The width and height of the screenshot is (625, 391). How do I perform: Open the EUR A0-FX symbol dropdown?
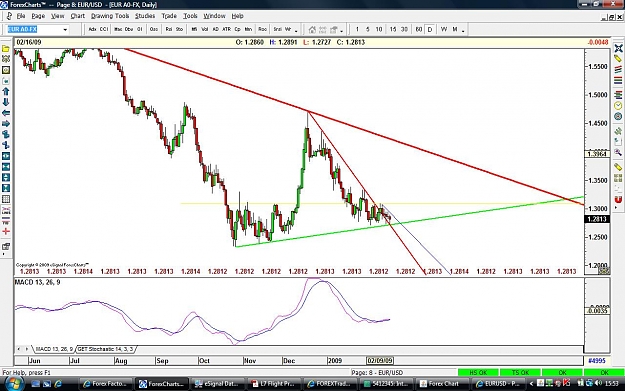[65, 29]
